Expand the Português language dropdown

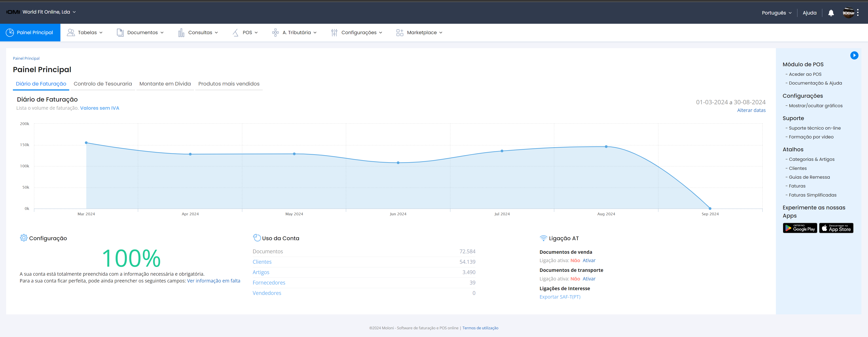click(x=776, y=13)
